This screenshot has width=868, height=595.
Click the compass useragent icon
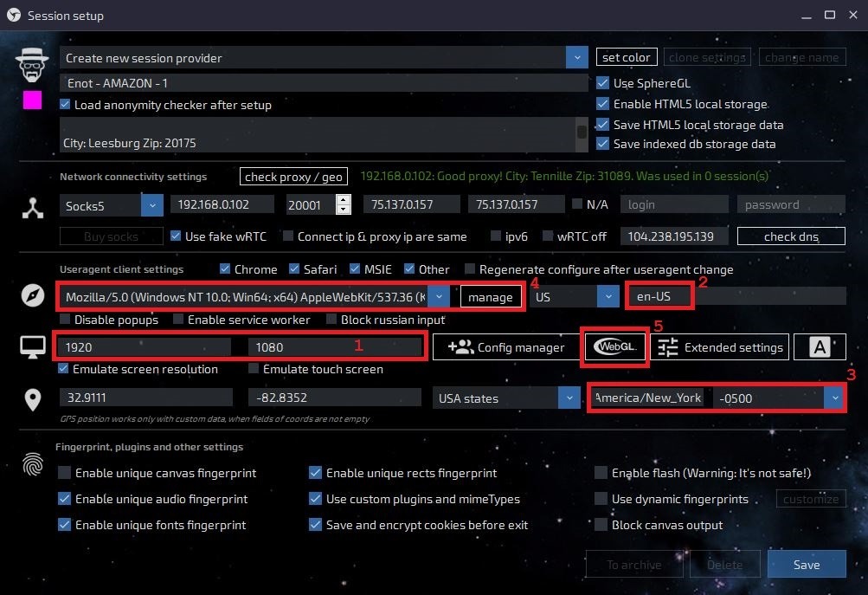coord(33,295)
